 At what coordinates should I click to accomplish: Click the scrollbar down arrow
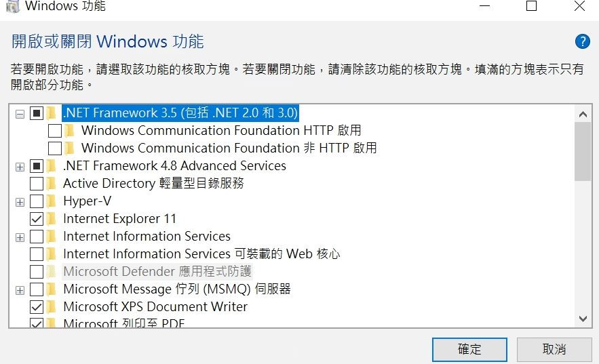583,318
